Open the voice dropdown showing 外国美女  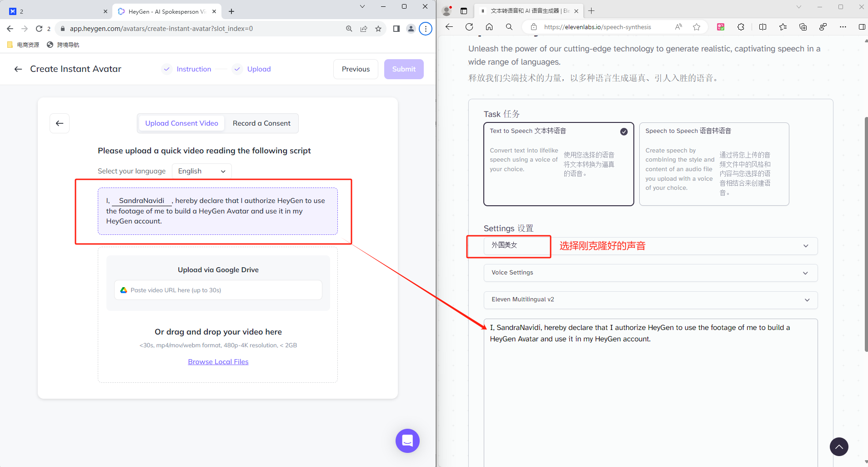tap(651, 246)
